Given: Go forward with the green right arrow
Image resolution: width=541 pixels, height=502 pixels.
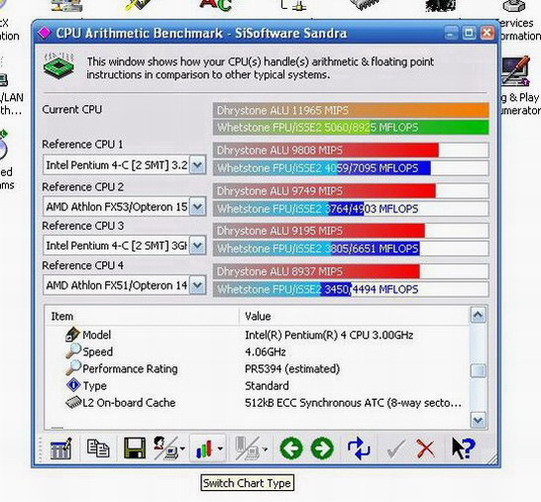Looking at the screenshot, I should [x=322, y=449].
